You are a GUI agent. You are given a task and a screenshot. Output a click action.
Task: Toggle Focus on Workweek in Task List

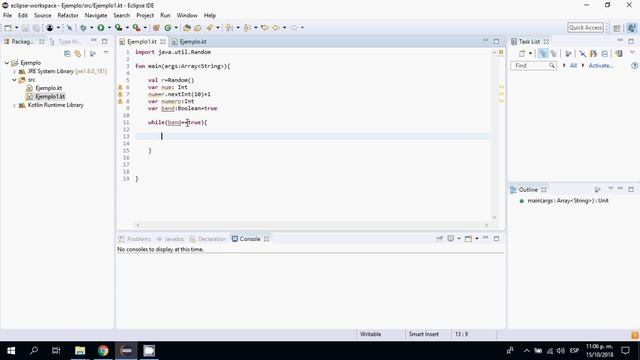pyautogui.click(x=568, y=53)
